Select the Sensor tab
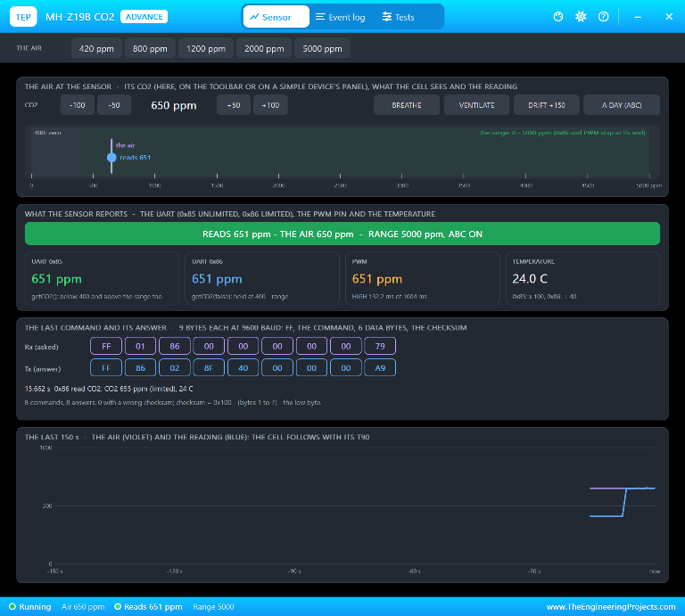 [x=276, y=17]
